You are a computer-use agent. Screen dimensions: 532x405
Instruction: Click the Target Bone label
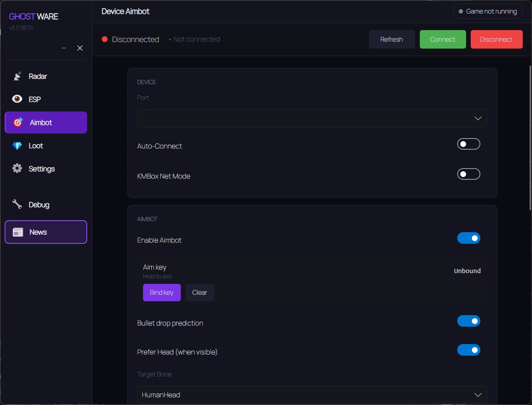154,374
